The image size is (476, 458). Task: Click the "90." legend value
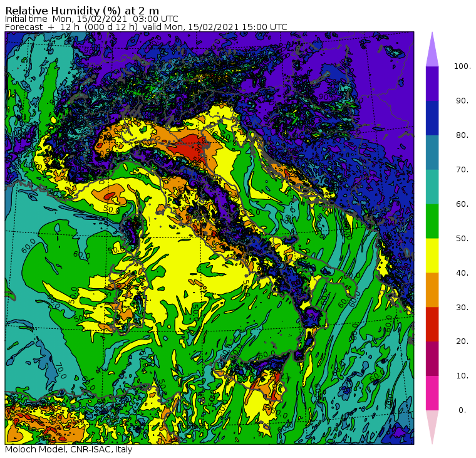click(462, 101)
